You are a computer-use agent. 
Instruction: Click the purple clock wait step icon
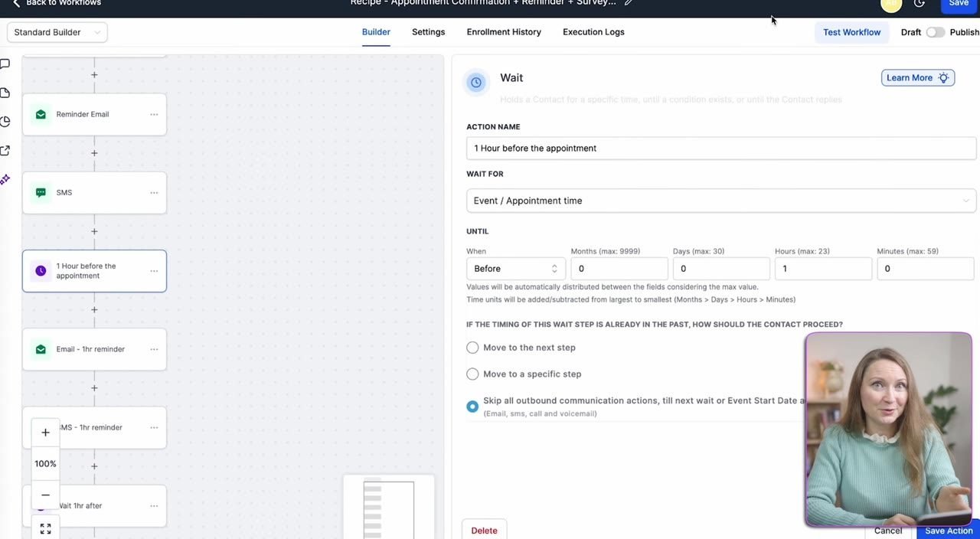41,271
